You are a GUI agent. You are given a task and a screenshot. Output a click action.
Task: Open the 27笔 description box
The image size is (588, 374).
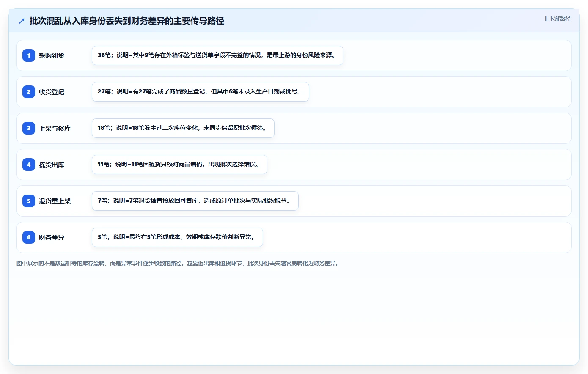201,92
